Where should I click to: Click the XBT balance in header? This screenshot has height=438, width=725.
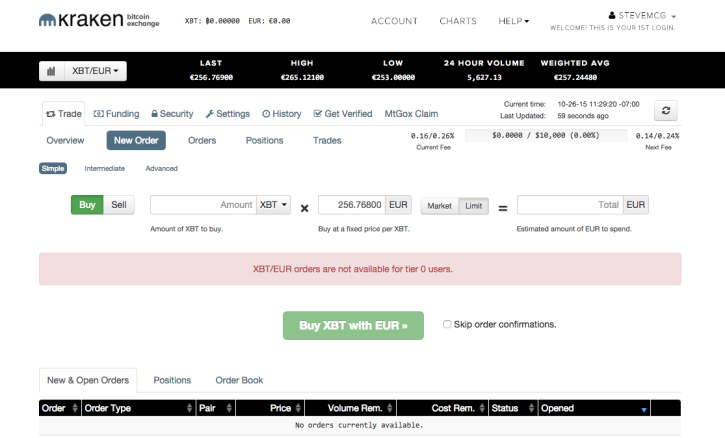pos(212,21)
